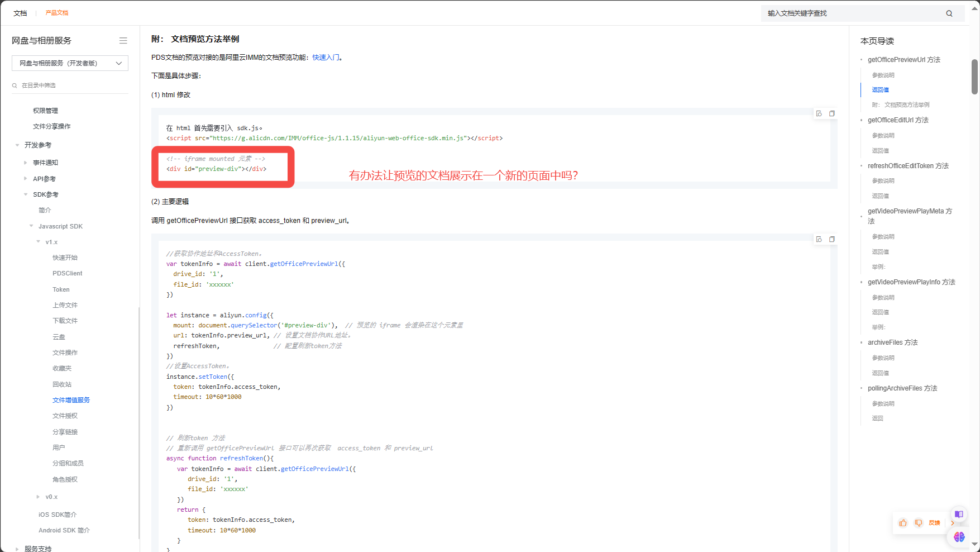Open 用户 in sidebar
Screen dimensions: 980x552
(x=59, y=448)
